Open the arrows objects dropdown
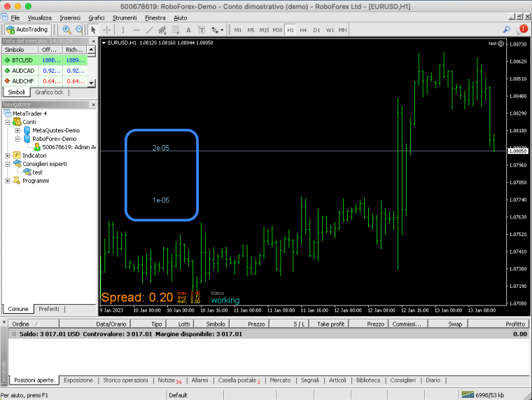Screen dimensions: 532x400 pyautogui.click(x=218, y=30)
